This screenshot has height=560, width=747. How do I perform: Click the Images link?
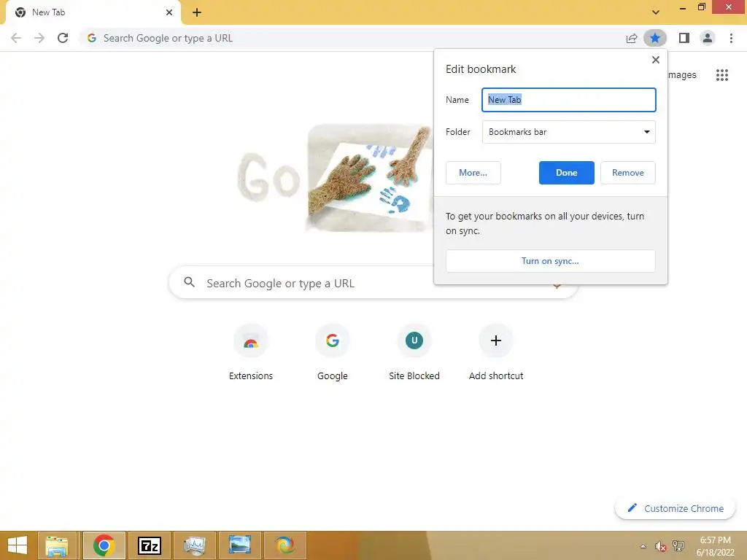click(x=682, y=75)
